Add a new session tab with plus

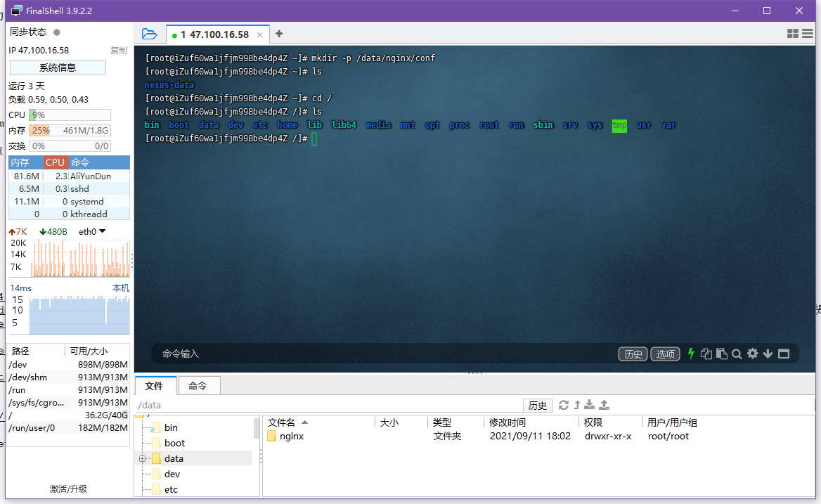tap(279, 34)
